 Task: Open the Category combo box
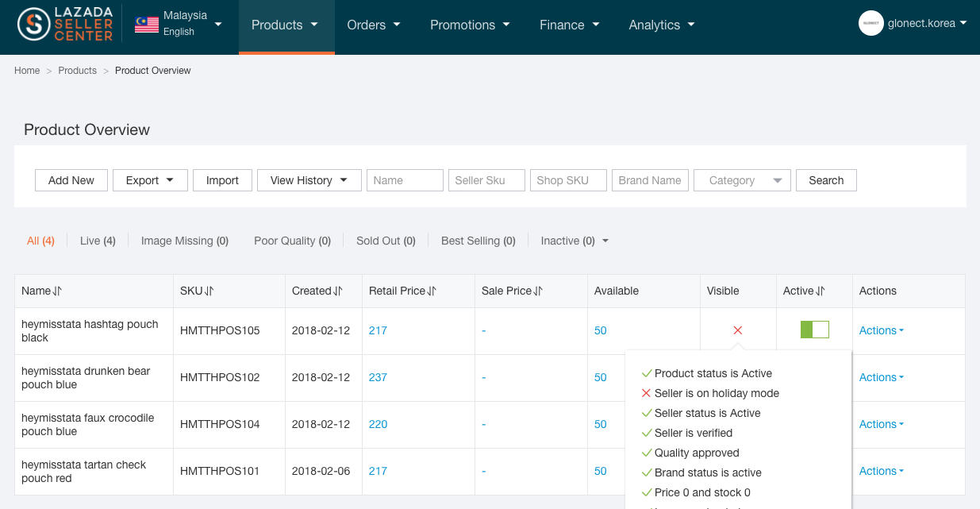click(x=742, y=180)
